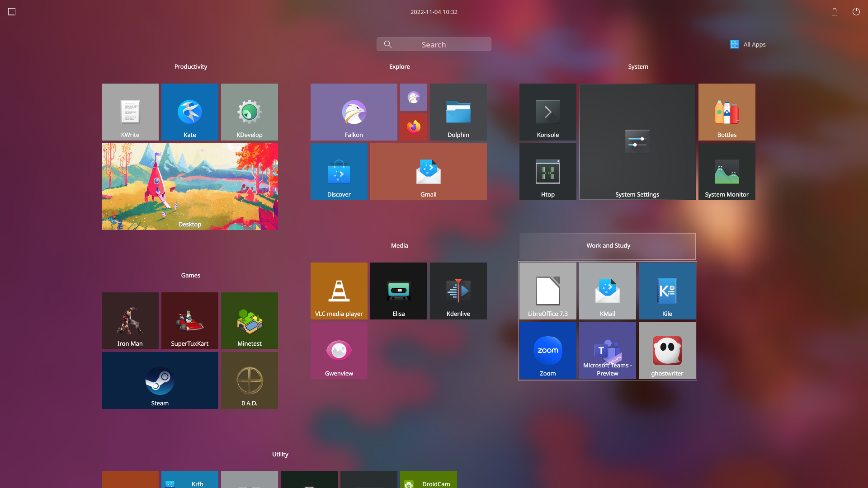Open the Desktop wallpaper tile

point(190,187)
